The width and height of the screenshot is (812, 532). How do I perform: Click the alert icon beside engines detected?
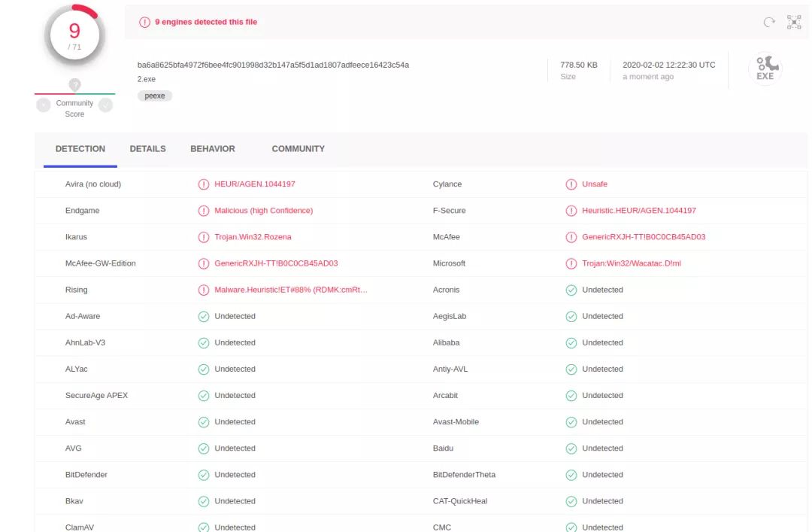click(144, 23)
